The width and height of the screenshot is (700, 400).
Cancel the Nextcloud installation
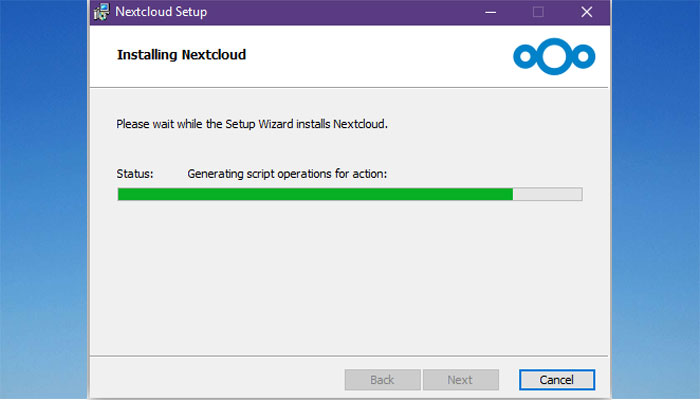click(557, 380)
